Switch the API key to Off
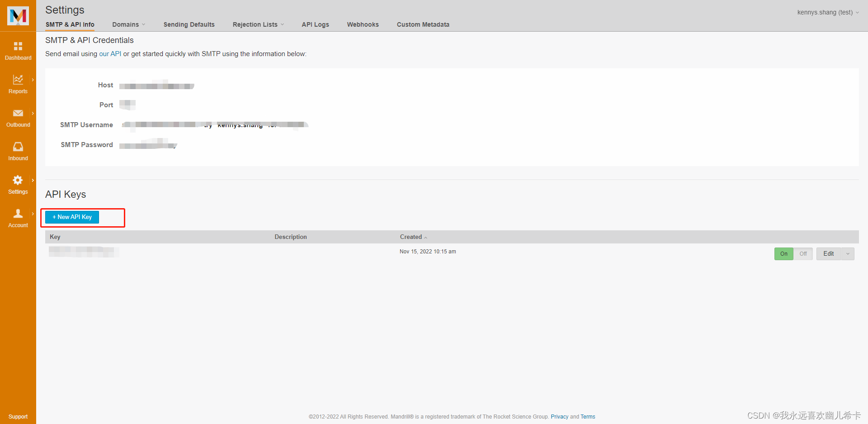 coord(803,254)
